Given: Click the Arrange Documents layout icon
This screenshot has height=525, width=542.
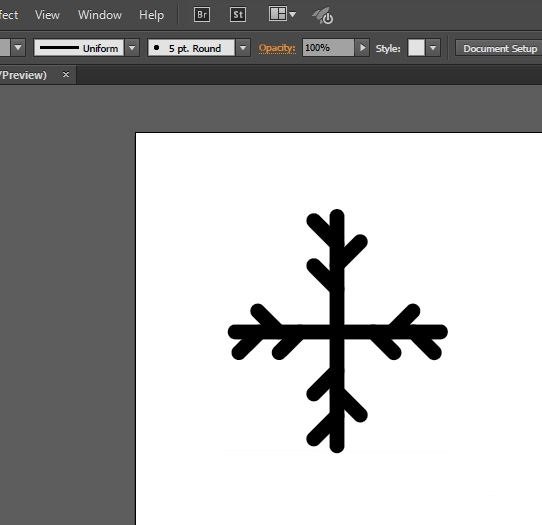Looking at the screenshot, I should pyautogui.click(x=278, y=14).
